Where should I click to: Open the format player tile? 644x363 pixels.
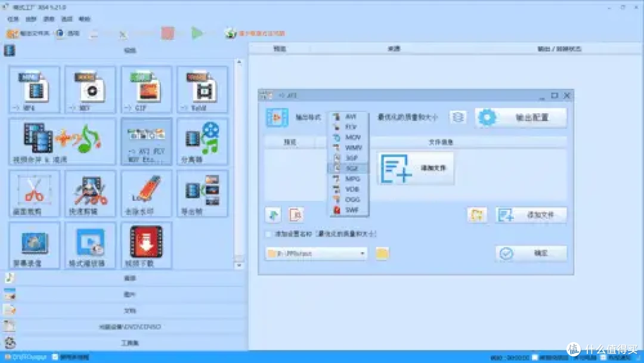coord(91,246)
